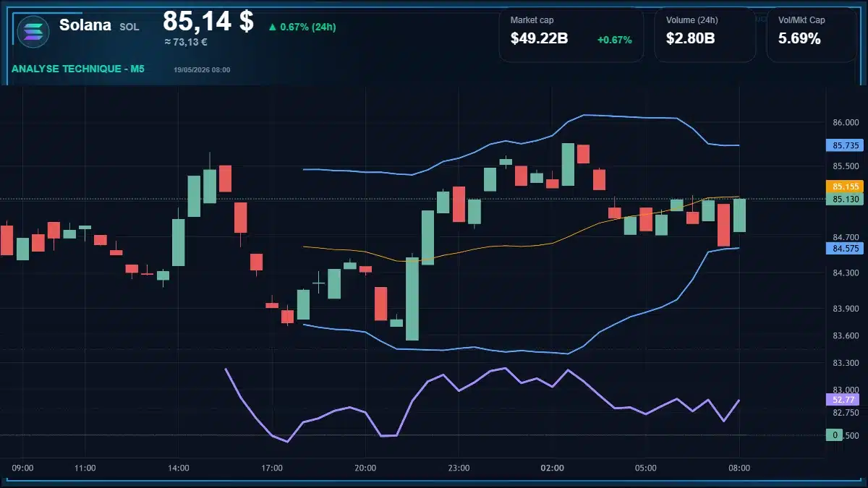This screenshot has width=868, height=488.
Task: Click the 83.000 price axis tick
Action: [846, 390]
